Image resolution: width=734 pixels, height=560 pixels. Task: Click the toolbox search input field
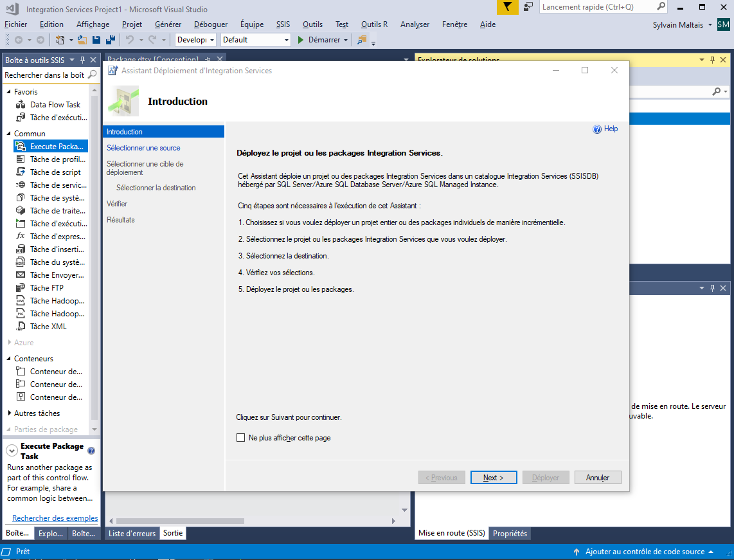45,75
